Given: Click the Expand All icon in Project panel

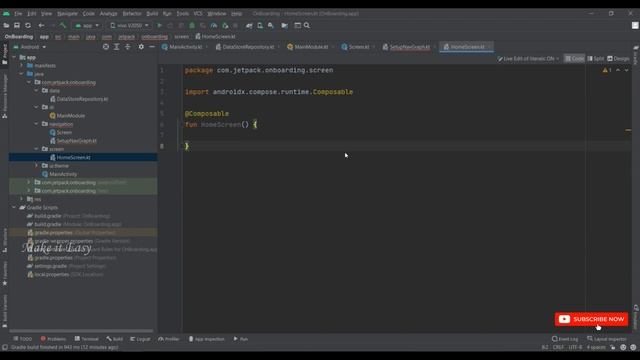Looking at the screenshot, I should [x=117, y=47].
